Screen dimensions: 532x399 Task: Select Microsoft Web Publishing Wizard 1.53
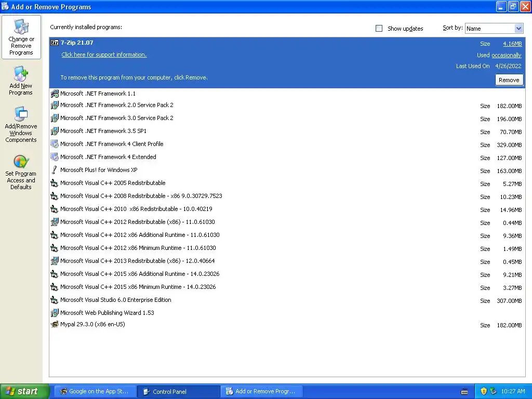[287, 313]
